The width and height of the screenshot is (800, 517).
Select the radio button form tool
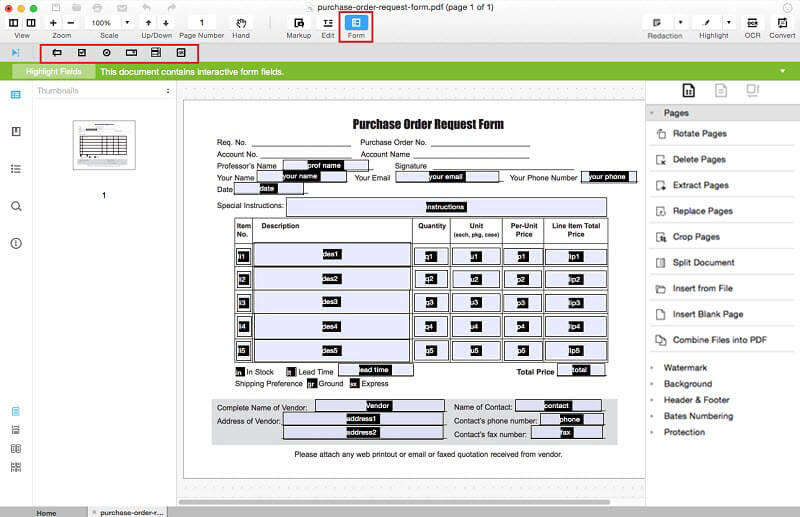click(x=106, y=53)
